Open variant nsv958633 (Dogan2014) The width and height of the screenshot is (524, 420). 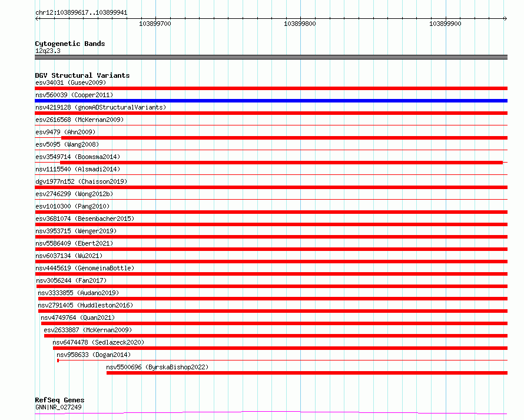[x=94, y=355]
